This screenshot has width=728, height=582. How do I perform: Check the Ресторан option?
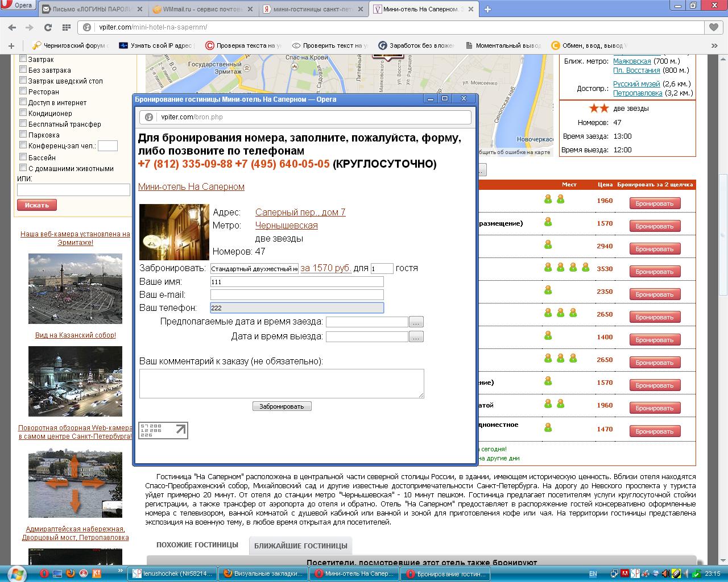coord(23,91)
